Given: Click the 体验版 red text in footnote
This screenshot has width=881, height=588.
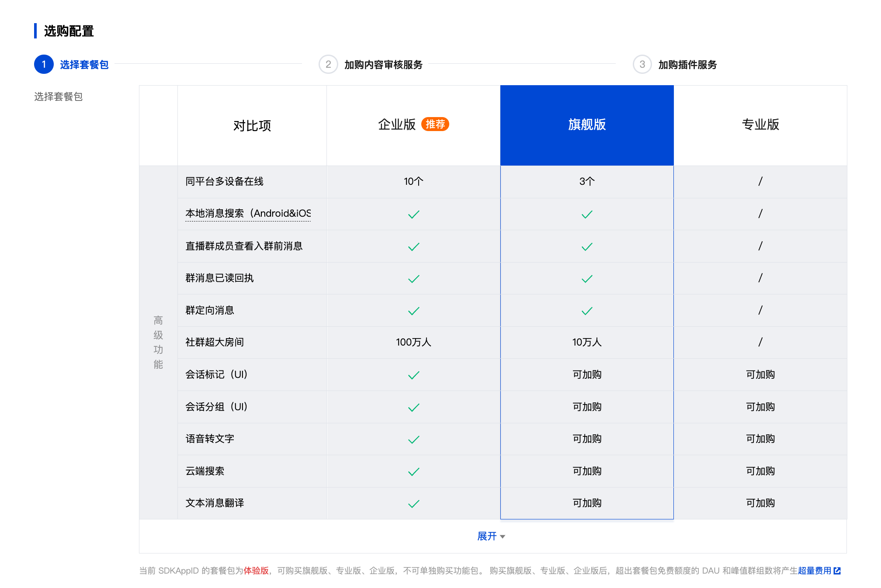Looking at the screenshot, I should coord(256,571).
